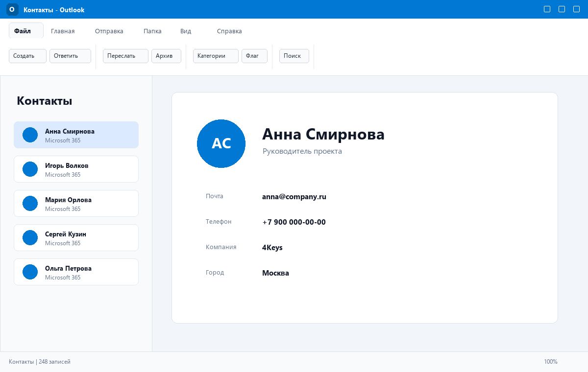588x372 pixels.
Task: Open the Справка tab
Action: (x=229, y=31)
